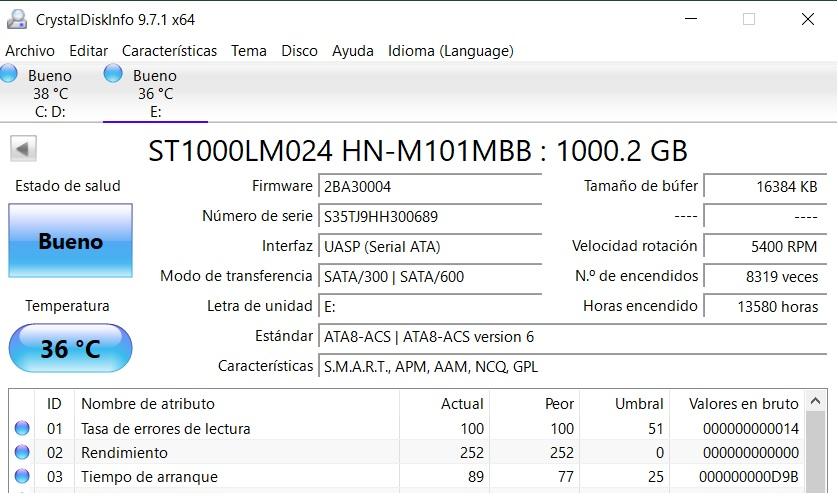The height and width of the screenshot is (501, 838).
Task: Click the scroll up arrow of attribute list
Action: click(x=815, y=400)
